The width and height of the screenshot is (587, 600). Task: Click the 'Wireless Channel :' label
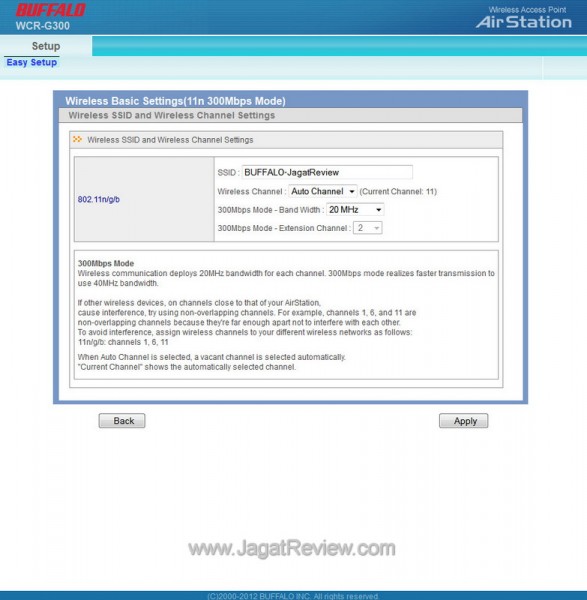tap(252, 191)
